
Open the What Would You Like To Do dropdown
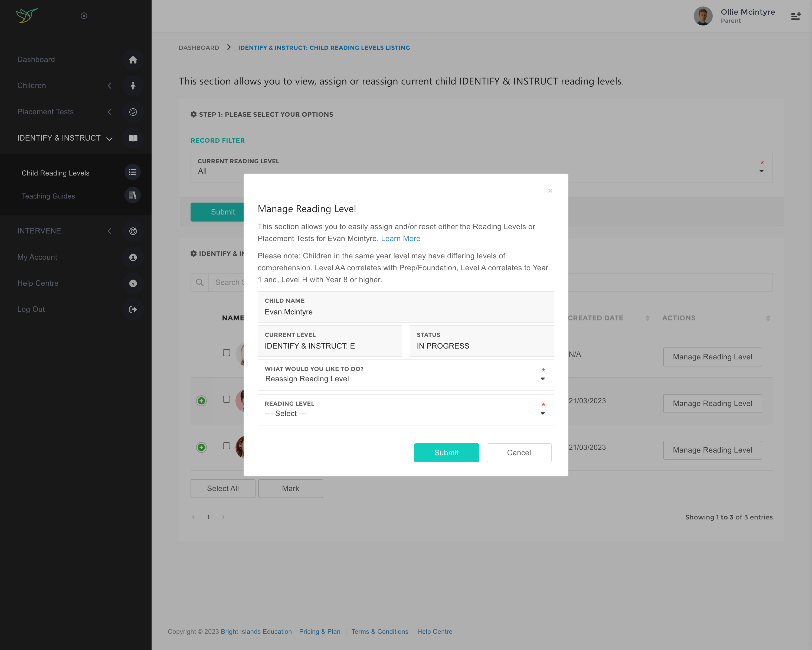[x=405, y=378]
